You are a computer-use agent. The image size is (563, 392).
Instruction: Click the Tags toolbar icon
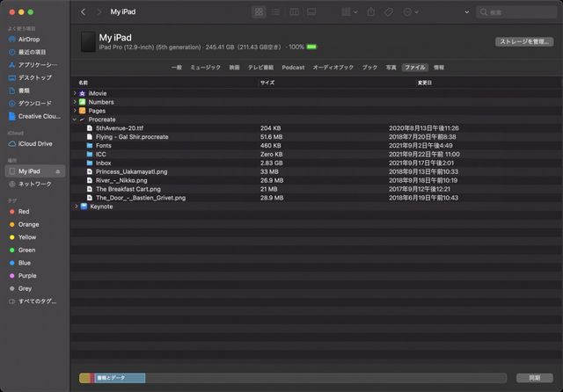pos(389,11)
